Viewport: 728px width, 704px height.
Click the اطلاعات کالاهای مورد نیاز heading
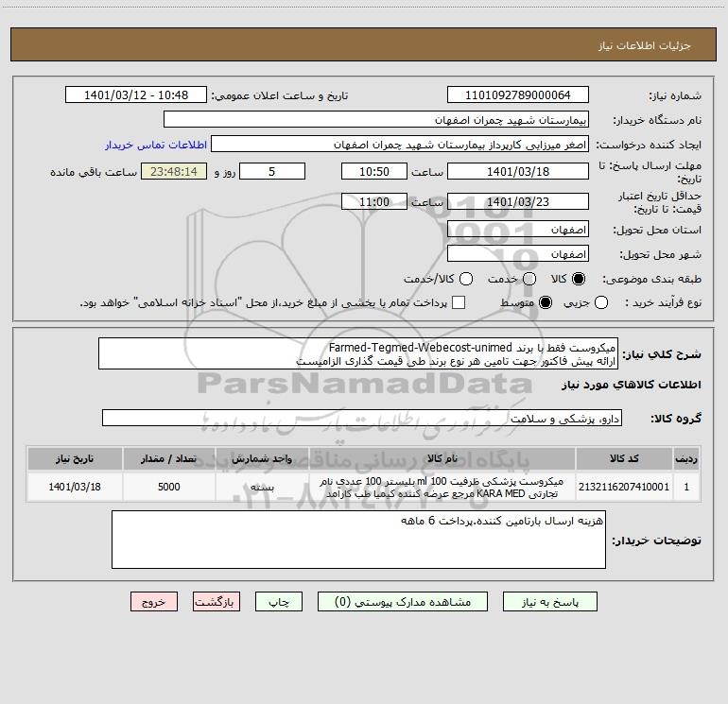click(x=631, y=385)
